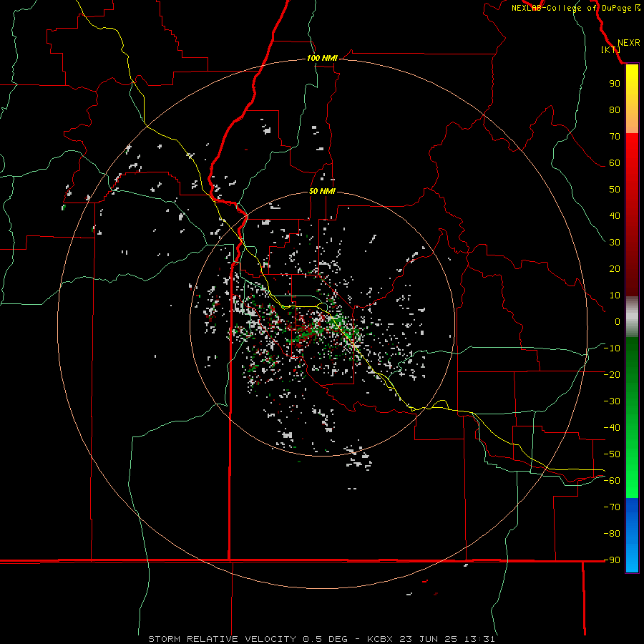Click the "100 NMI" range ring label
The width and height of the screenshot is (644, 644).
coord(322,59)
